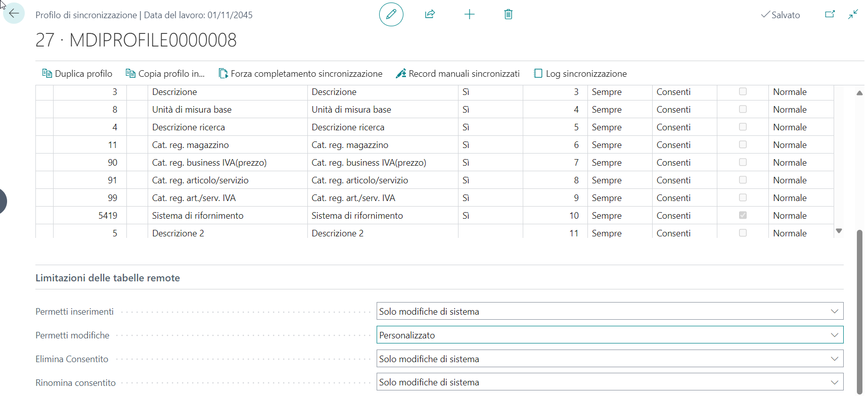Toggle checkbox in Cat. reg. articolo/servizio row
The image size is (868, 396).
tap(743, 180)
